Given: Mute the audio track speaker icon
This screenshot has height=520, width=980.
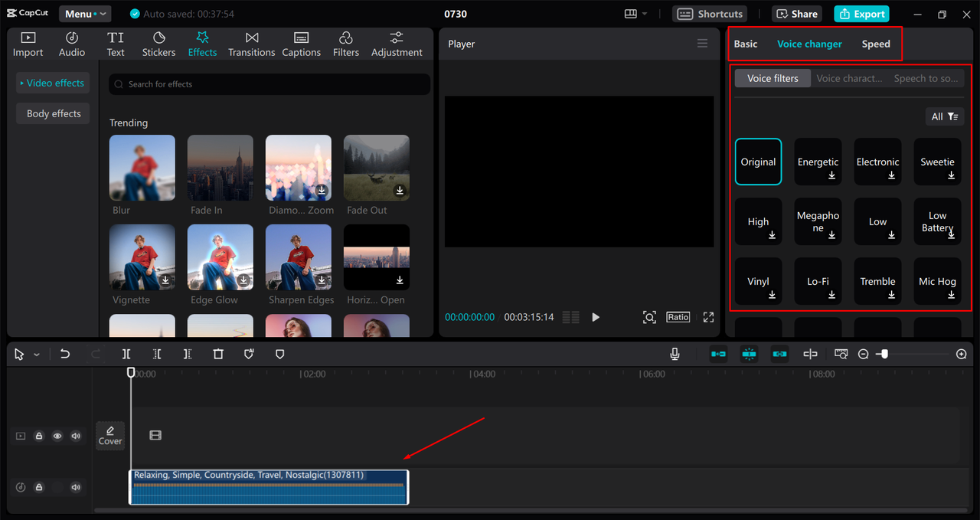Looking at the screenshot, I should (x=76, y=487).
